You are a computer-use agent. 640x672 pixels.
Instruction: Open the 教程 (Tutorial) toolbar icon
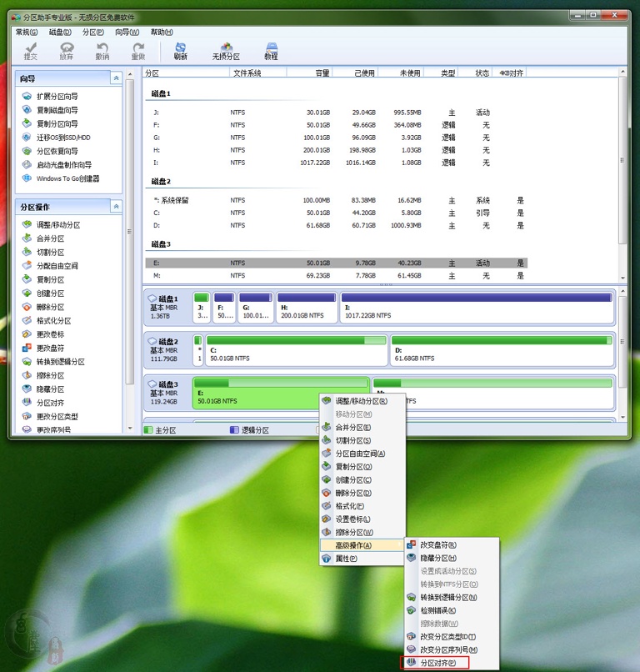[271, 51]
